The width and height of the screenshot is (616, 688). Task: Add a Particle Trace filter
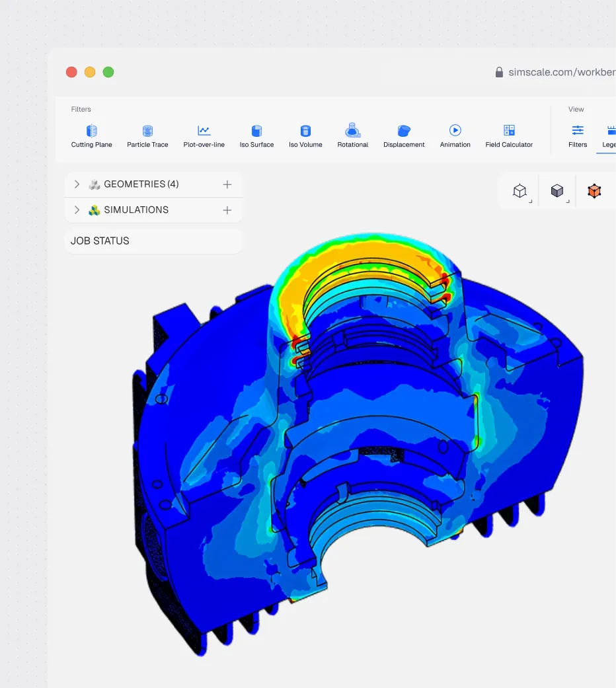click(x=147, y=136)
